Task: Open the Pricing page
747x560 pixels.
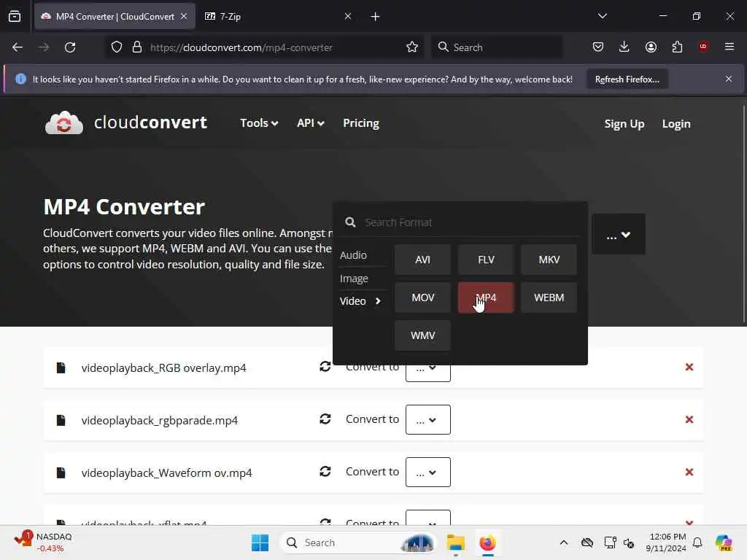Action: pyautogui.click(x=361, y=123)
